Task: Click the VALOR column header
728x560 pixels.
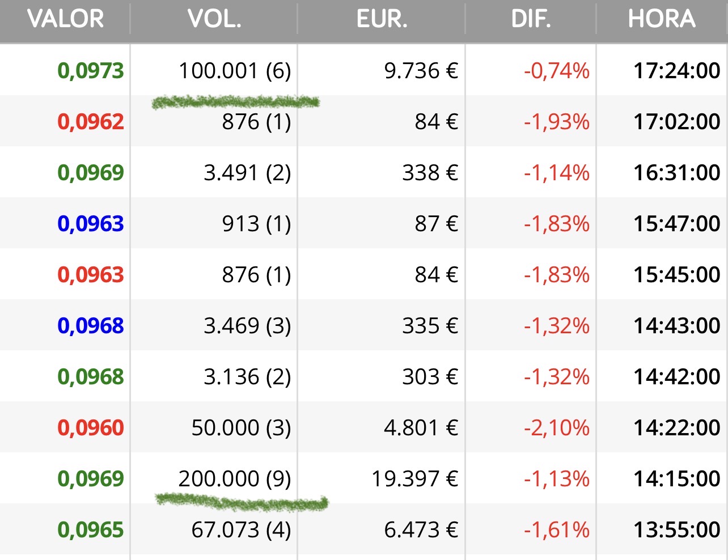Action: click(x=65, y=19)
